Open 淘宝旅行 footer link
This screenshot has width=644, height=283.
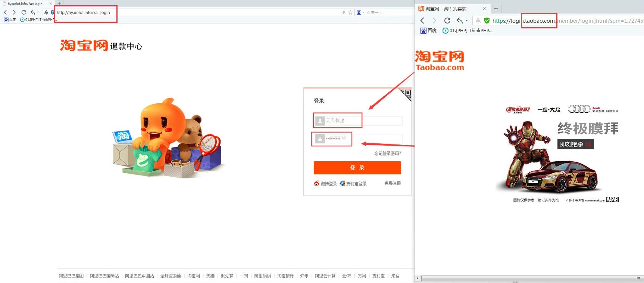point(285,276)
